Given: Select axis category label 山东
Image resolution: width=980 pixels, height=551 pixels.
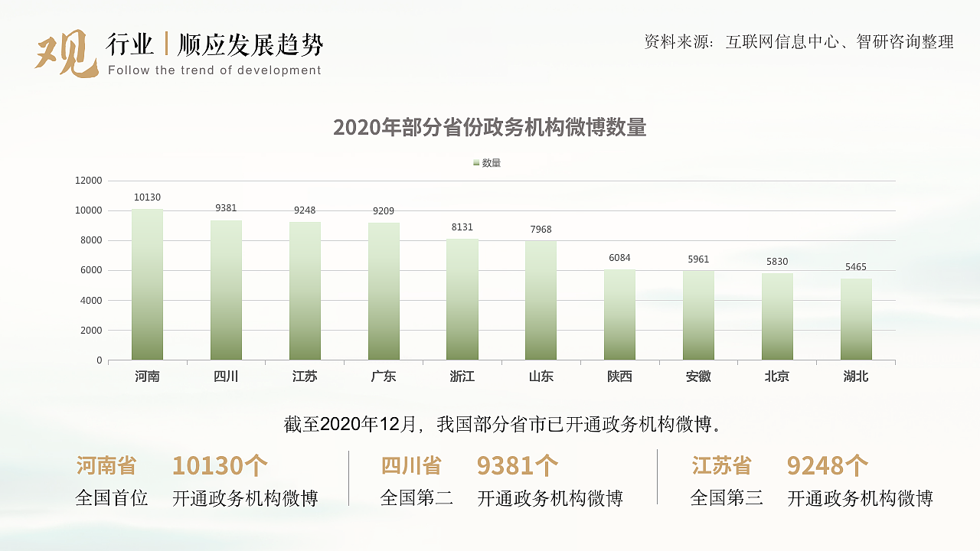Looking at the screenshot, I should [x=541, y=377].
